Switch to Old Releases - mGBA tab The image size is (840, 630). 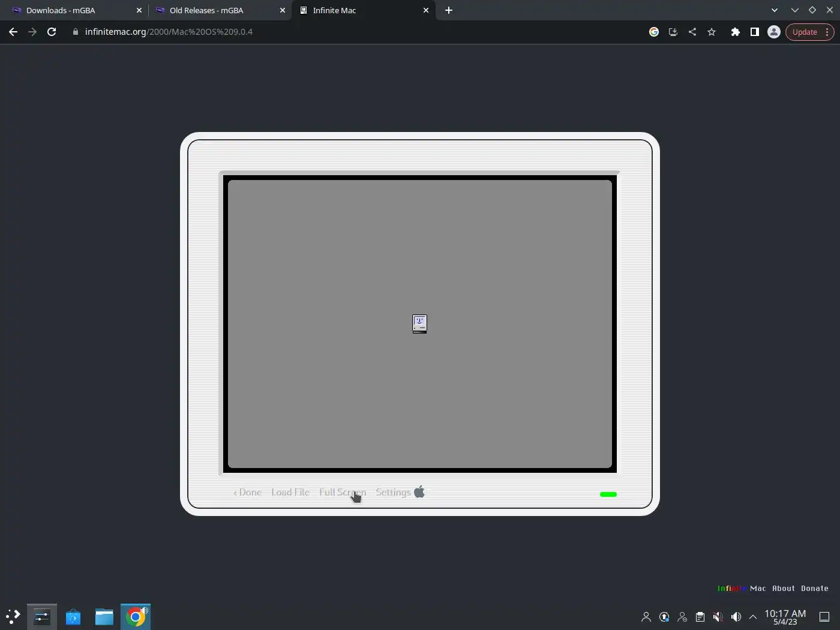[220, 10]
